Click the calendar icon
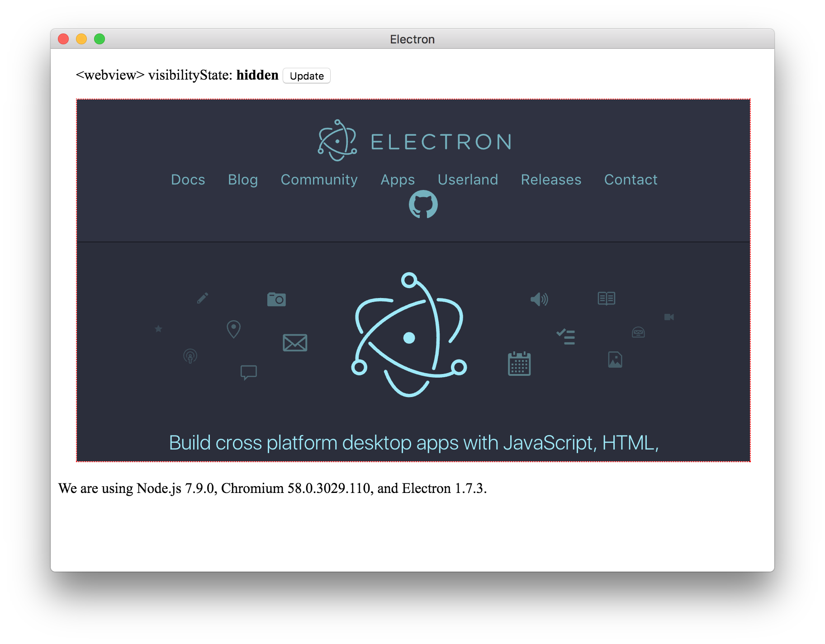 pyautogui.click(x=519, y=364)
